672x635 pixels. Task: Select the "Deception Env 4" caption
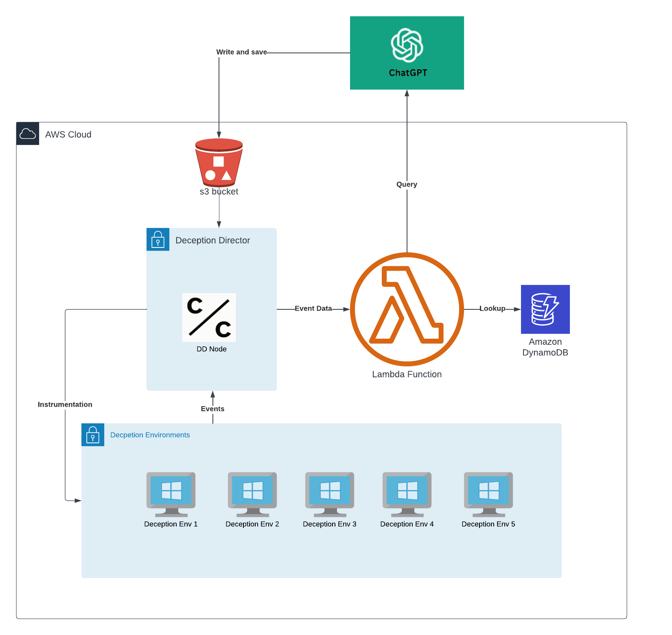[407, 524]
